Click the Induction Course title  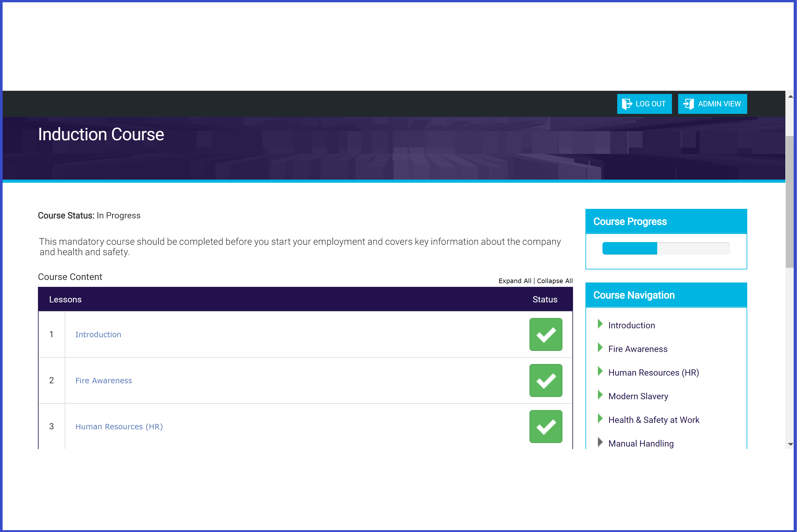click(x=101, y=134)
